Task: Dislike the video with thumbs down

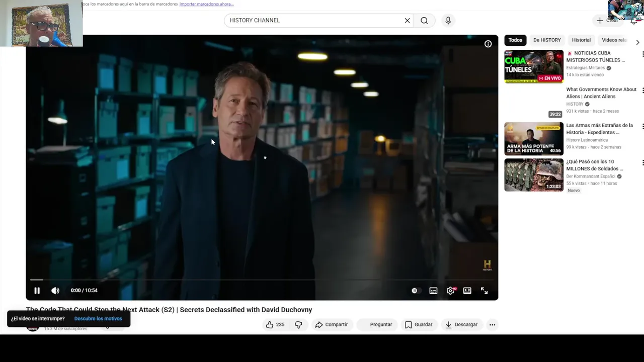Action: 298,325
